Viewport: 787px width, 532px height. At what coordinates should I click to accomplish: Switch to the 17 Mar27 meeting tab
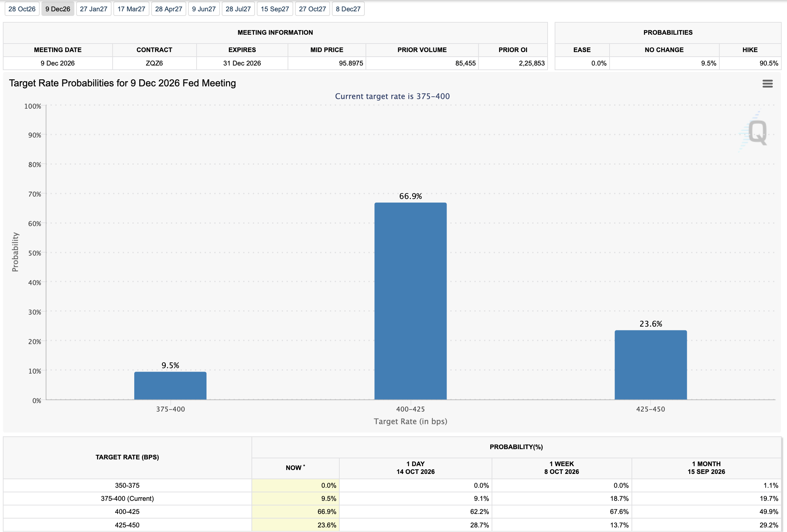coord(131,9)
